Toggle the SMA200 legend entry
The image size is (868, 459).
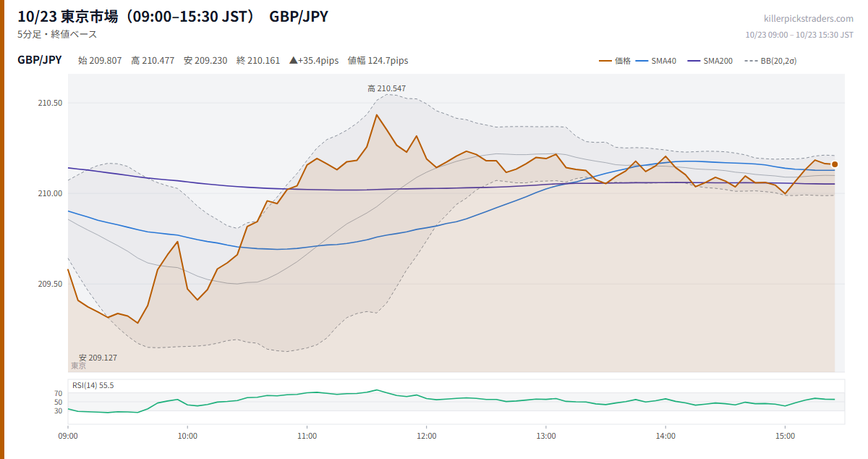click(710, 61)
